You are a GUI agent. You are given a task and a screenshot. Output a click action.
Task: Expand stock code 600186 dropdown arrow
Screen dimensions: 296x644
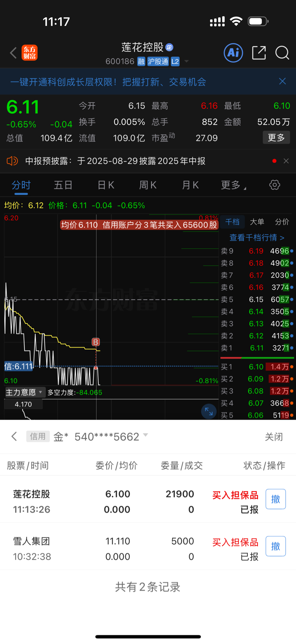click(187, 61)
